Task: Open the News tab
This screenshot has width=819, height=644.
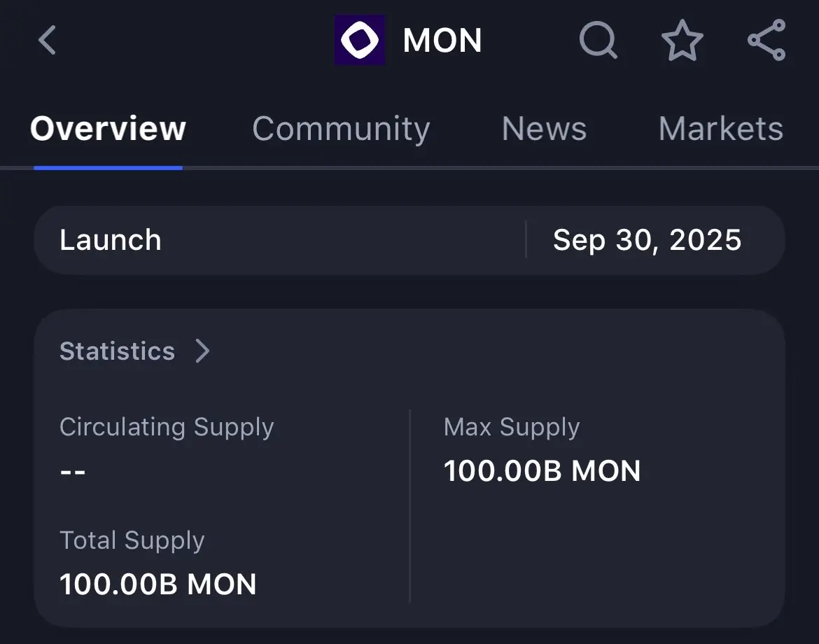Action: point(545,129)
